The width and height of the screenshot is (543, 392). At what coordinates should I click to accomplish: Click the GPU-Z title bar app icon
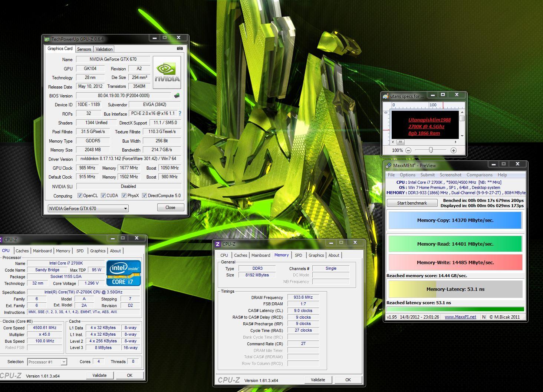pos(47,39)
